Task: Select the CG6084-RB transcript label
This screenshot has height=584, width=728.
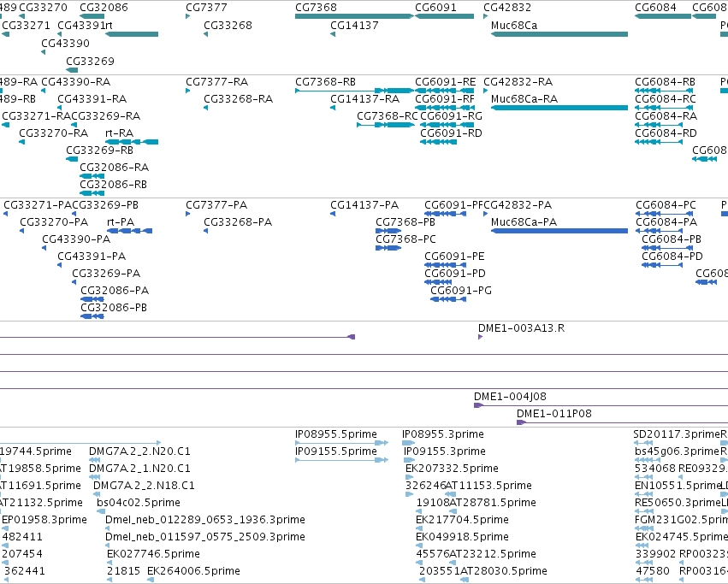Action: pyautogui.click(x=665, y=82)
